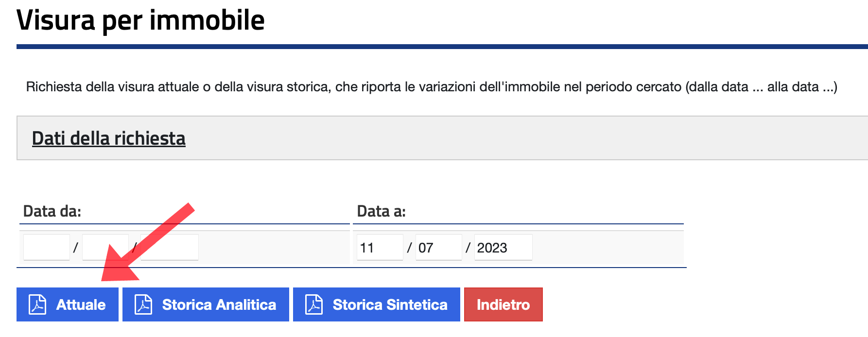The width and height of the screenshot is (868, 337).
Task: Click the Data da label
Action: pyautogui.click(x=52, y=211)
